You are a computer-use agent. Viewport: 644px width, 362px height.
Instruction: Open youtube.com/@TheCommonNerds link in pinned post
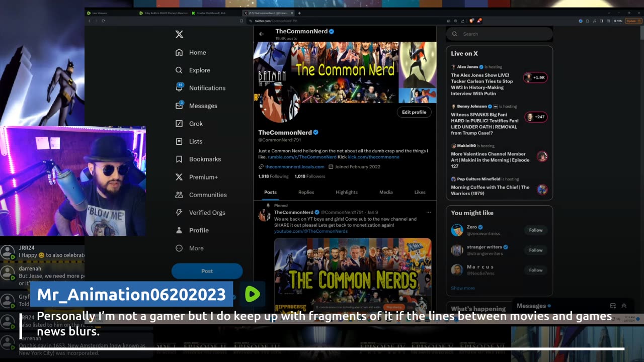[x=311, y=231]
